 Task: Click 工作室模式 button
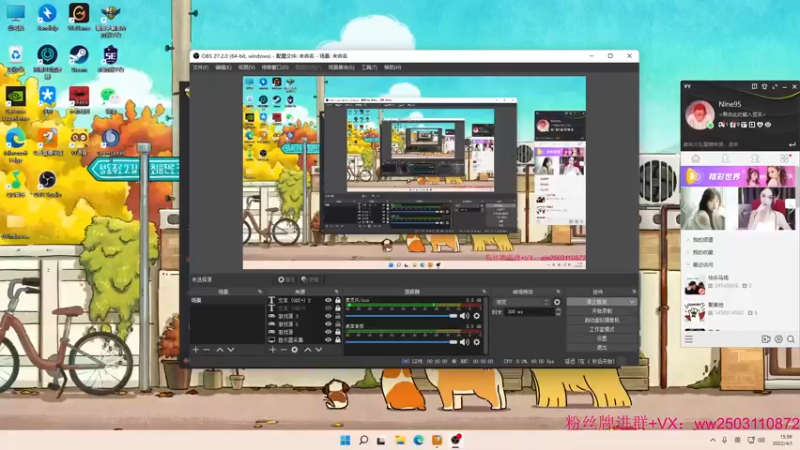click(x=602, y=329)
